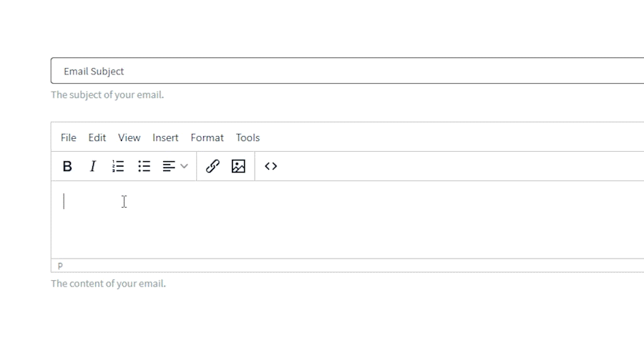Select the P element in the status bar
Viewport: 644px width, 351px height.
[x=60, y=266]
